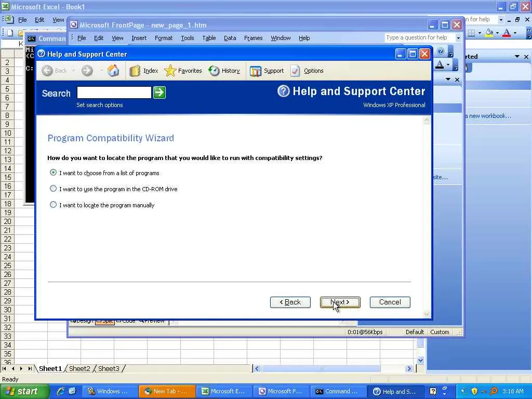
Task: Open Excel font color dropdown arrow
Action: (x=515, y=33)
